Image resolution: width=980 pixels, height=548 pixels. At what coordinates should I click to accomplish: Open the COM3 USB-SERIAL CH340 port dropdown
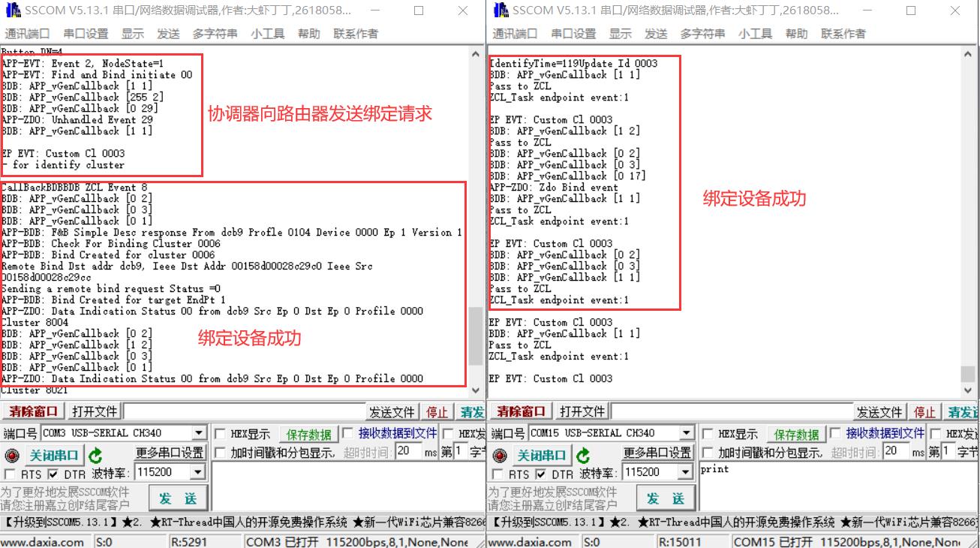(x=199, y=433)
